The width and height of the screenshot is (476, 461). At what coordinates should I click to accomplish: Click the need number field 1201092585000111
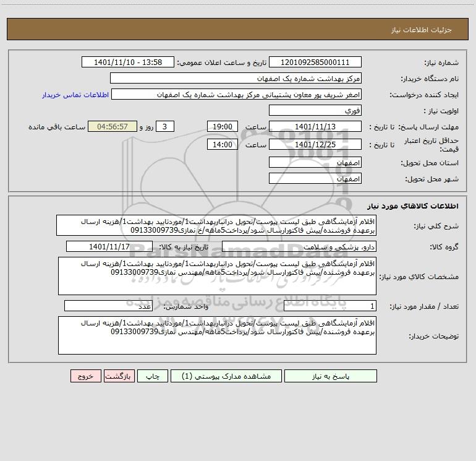coord(315,62)
